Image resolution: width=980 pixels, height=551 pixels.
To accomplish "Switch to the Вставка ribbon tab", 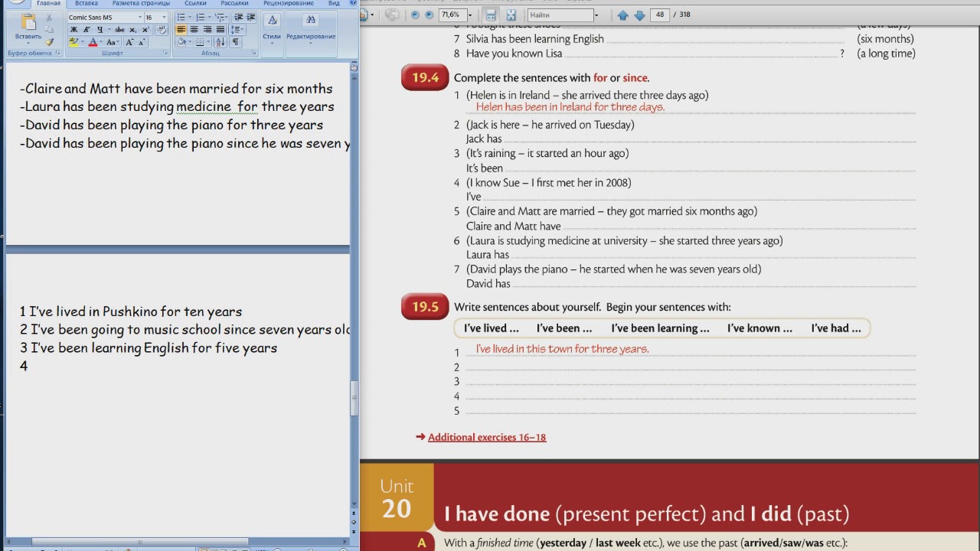I will [x=87, y=3].
